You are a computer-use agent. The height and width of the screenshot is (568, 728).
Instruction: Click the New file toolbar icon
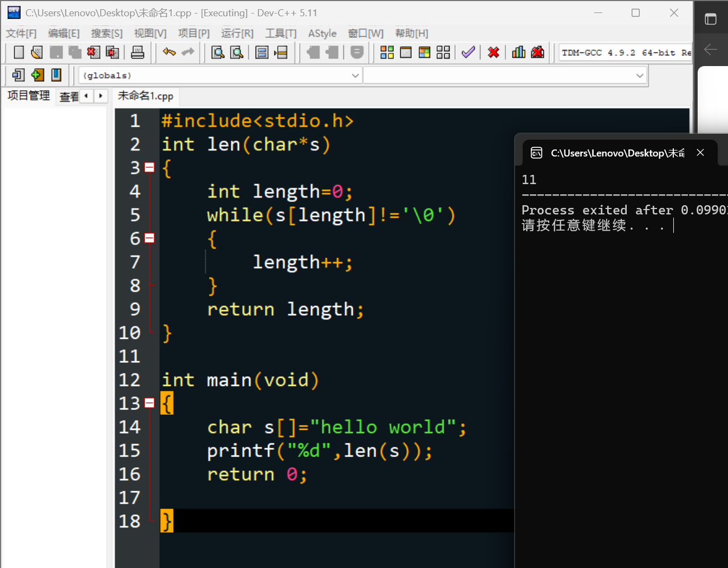19,53
